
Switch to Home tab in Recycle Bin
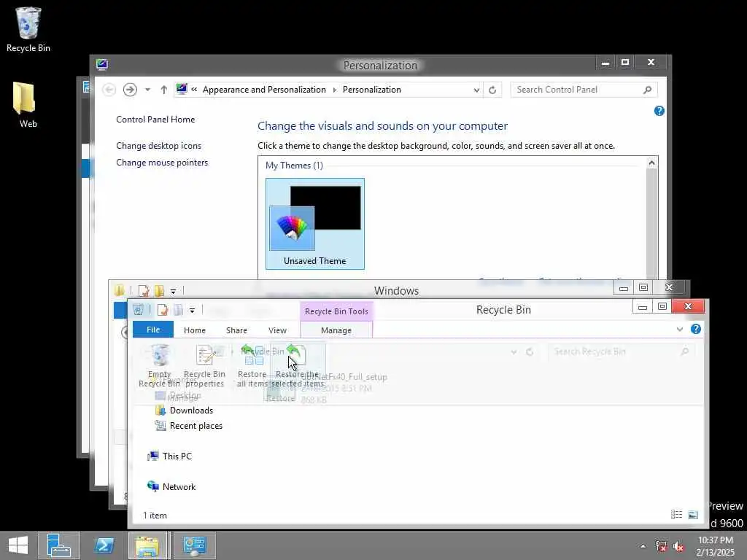click(195, 330)
